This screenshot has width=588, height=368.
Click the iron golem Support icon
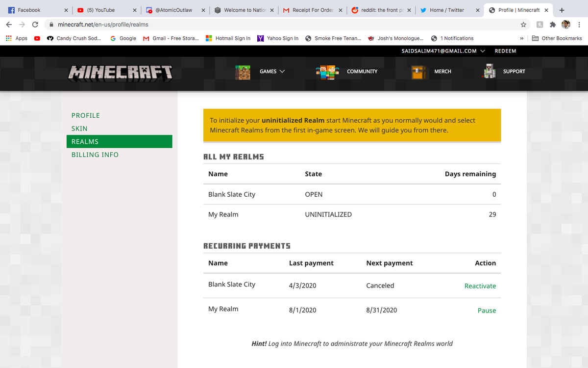pyautogui.click(x=490, y=71)
